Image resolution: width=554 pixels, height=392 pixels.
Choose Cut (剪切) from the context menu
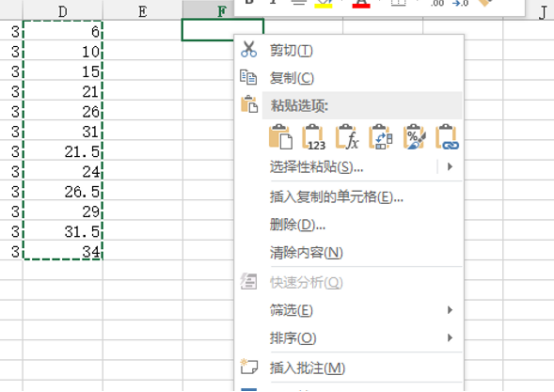pos(349,51)
